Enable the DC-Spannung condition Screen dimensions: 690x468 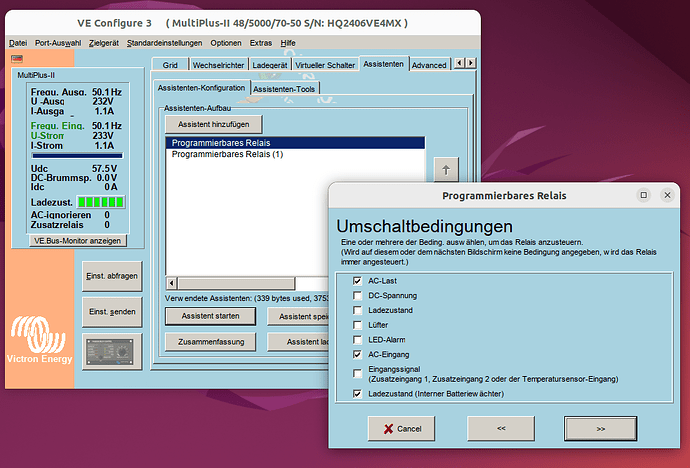(x=357, y=296)
